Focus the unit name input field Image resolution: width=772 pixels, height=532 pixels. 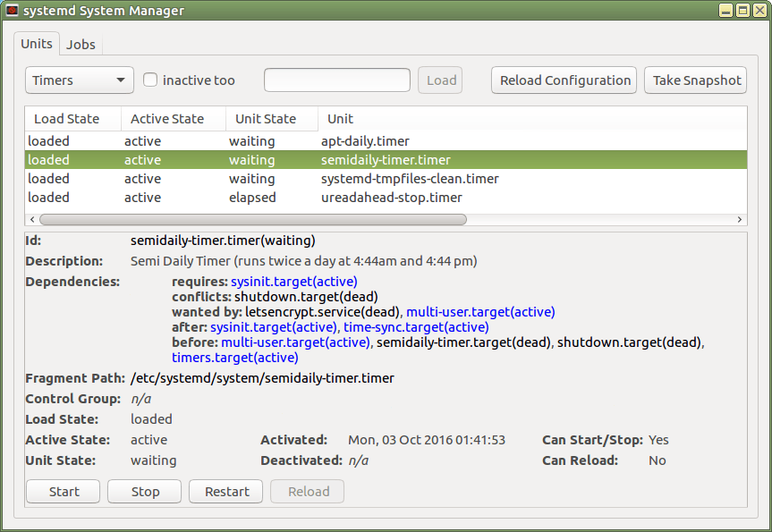point(336,80)
